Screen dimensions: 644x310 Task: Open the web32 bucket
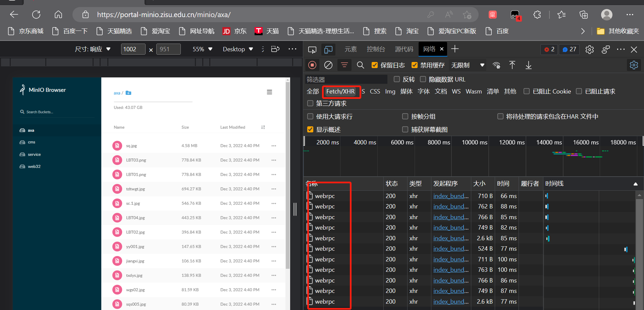point(57,167)
